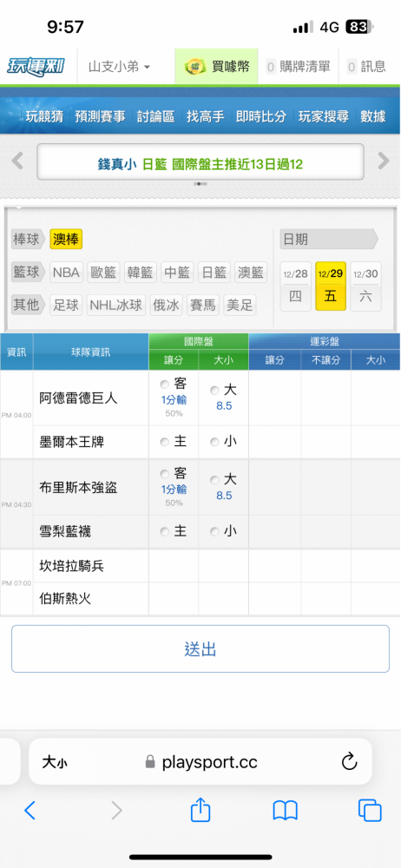Select the NHL冰球 league tab
Viewport: 401px width, 868px height.
point(116,305)
